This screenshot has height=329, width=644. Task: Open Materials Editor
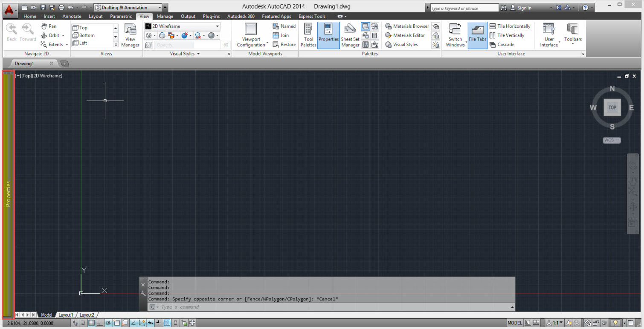pos(405,35)
